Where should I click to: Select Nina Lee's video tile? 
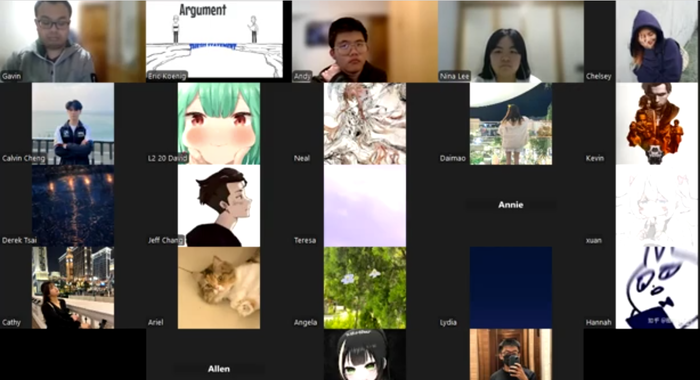[x=511, y=41]
